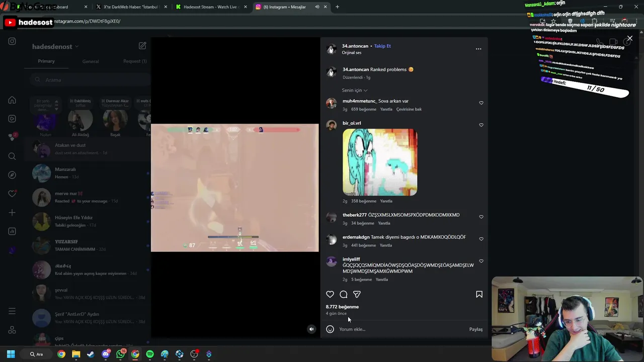Open the Search magnifier in Instagram sidebar
The width and height of the screenshot is (644, 362).
click(x=12, y=156)
